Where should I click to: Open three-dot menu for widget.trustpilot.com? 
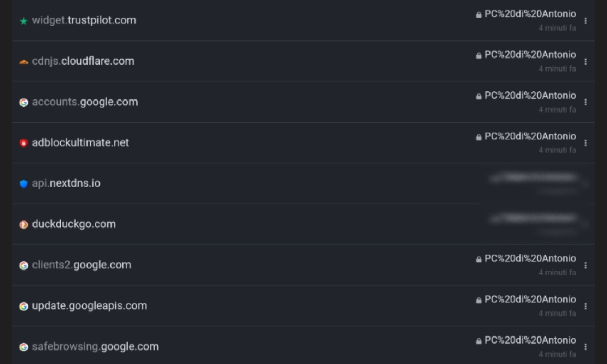point(585,21)
